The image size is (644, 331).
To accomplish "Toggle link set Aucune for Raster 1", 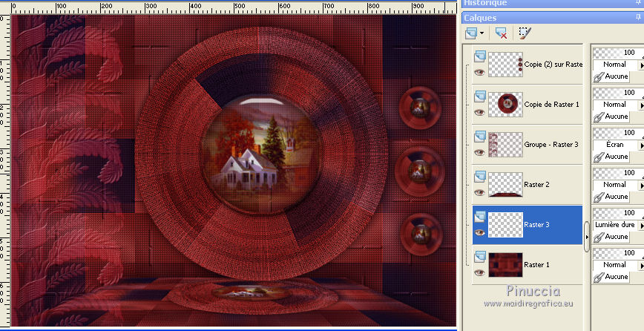I will [x=611, y=277].
